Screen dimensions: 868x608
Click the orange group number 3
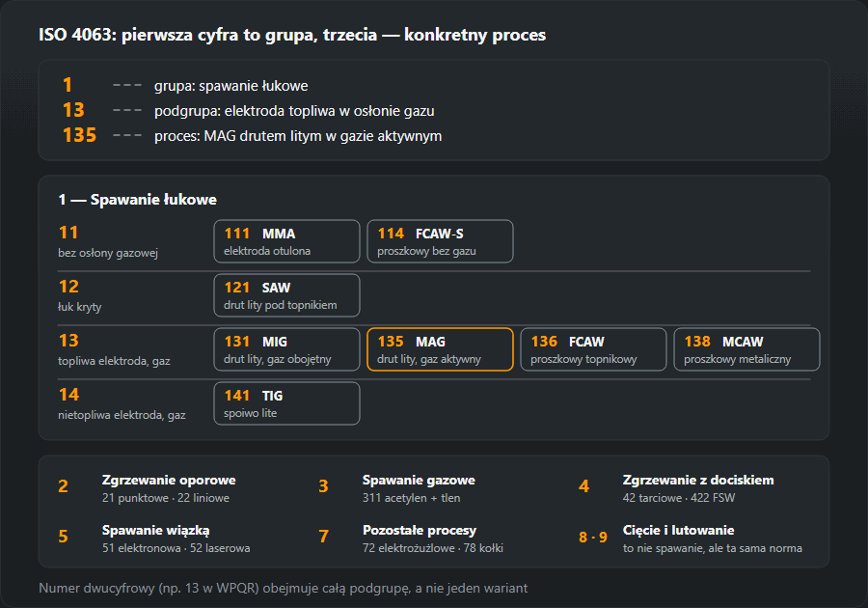pyautogui.click(x=323, y=486)
